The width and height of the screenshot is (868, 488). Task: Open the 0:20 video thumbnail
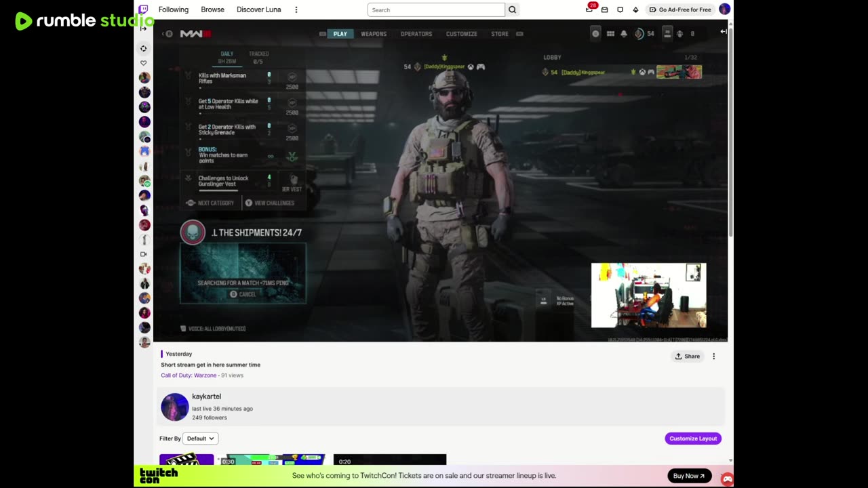click(390, 460)
